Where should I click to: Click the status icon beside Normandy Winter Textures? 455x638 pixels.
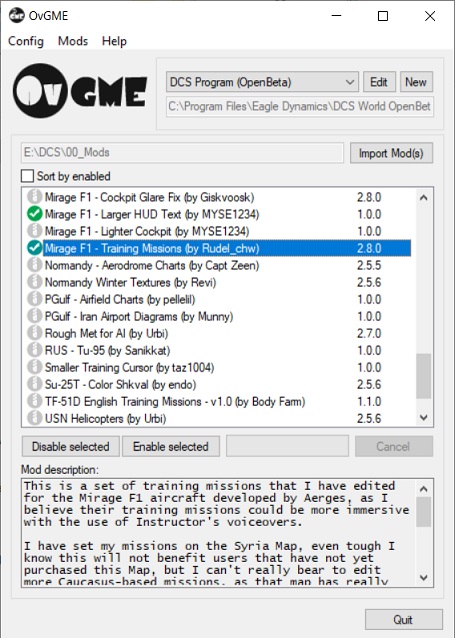tap(35, 282)
